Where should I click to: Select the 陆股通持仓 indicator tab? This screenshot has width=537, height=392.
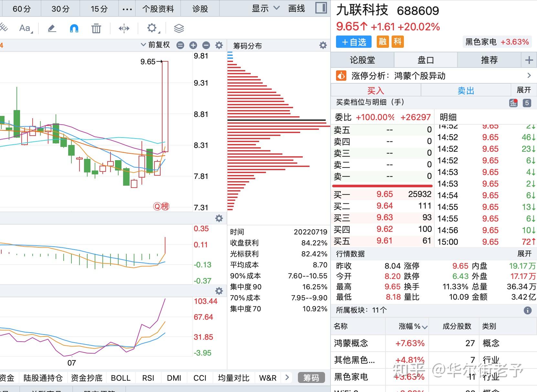(43, 378)
